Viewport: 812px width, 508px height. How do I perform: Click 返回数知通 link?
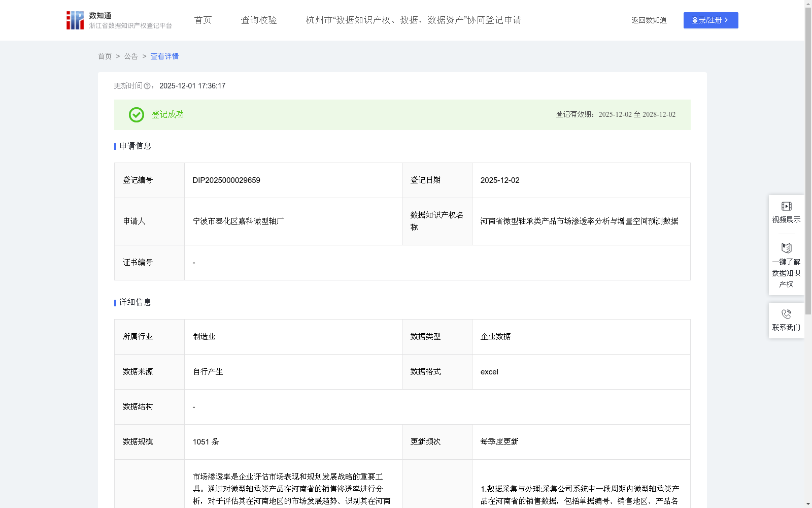[649, 20]
